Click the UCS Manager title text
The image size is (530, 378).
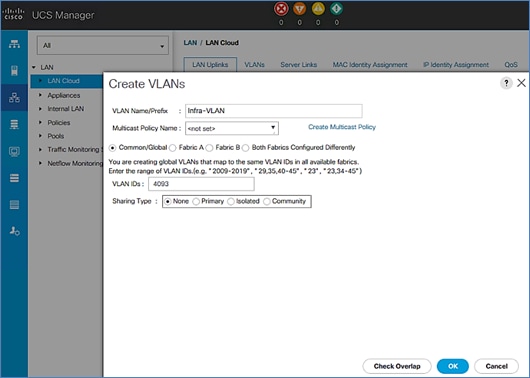[63, 15]
